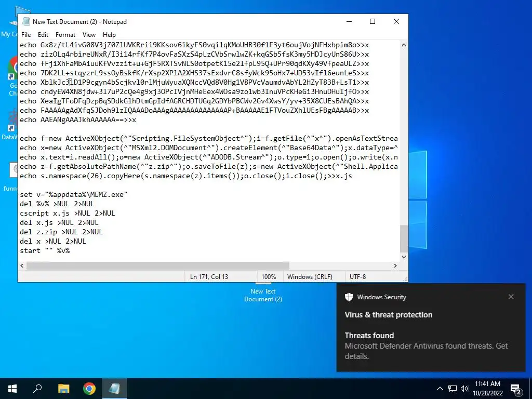Click the vertical scrollbar down arrow
The image size is (532, 399).
coord(404,257)
